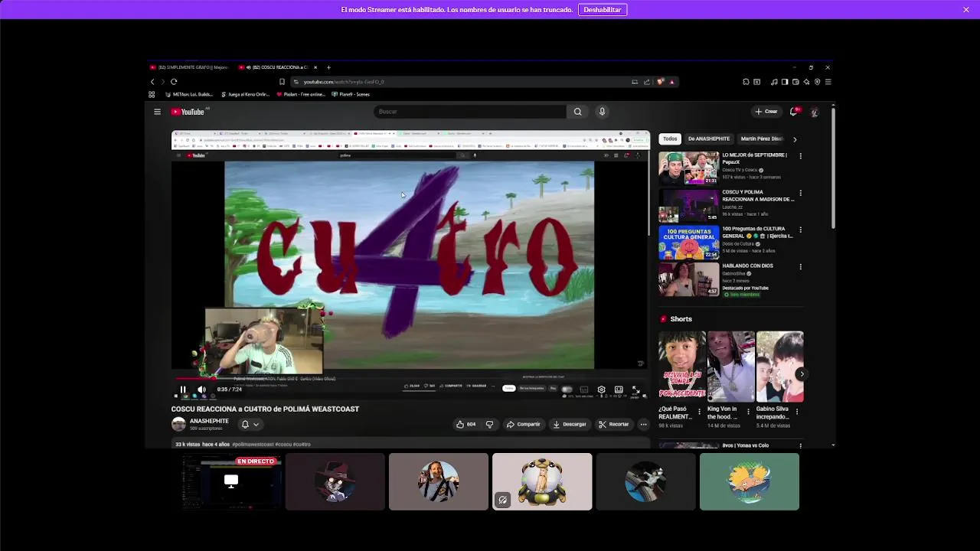The width and height of the screenshot is (980, 551).
Task: Open the Crear create menu
Action: (766, 112)
